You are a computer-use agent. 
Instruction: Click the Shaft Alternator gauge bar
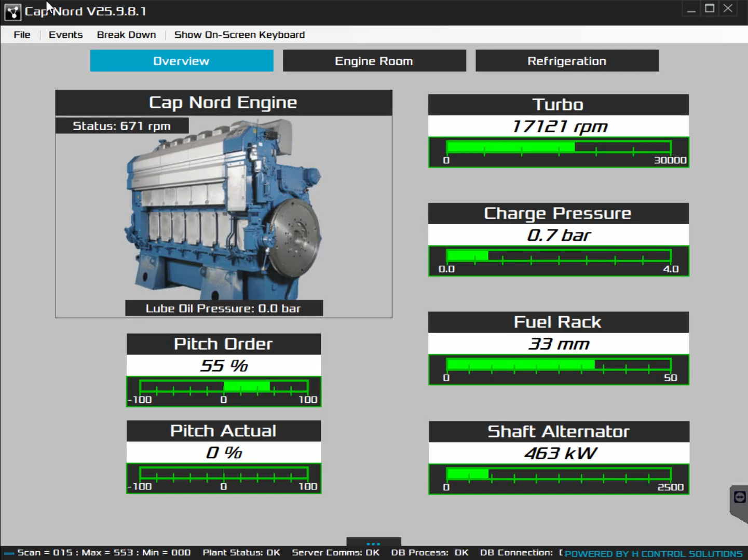(x=559, y=474)
